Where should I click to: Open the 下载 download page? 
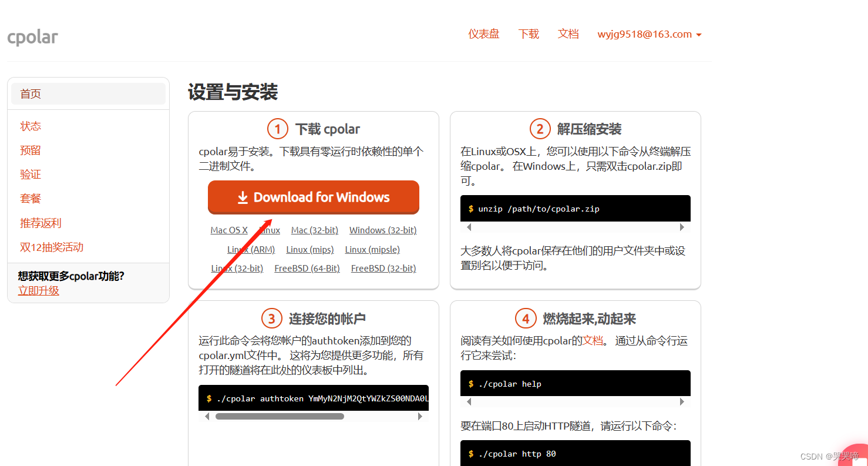click(x=529, y=34)
